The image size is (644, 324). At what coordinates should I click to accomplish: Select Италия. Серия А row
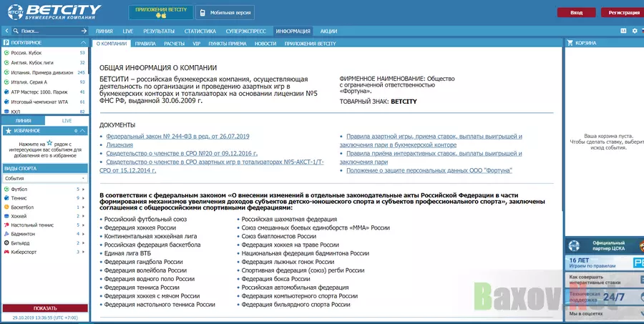click(44, 82)
